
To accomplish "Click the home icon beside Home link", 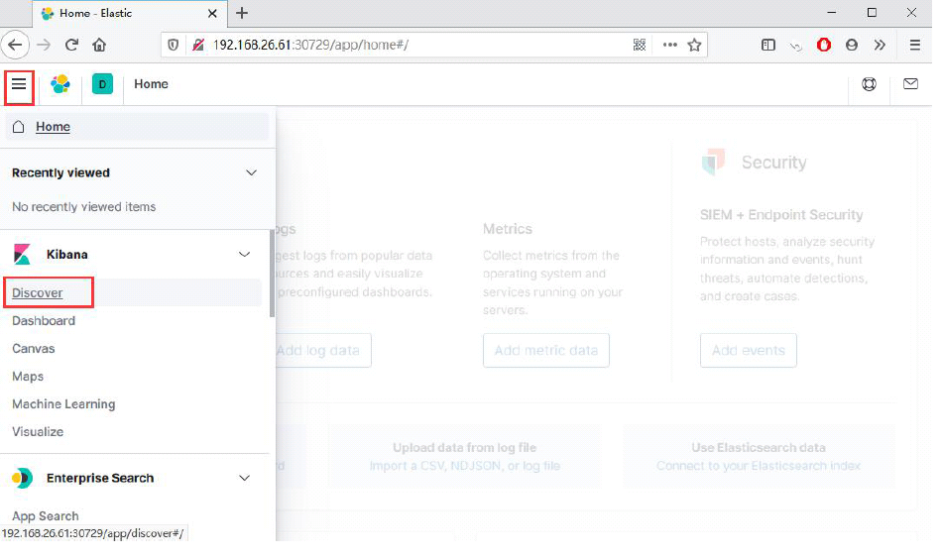I will (19, 127).
